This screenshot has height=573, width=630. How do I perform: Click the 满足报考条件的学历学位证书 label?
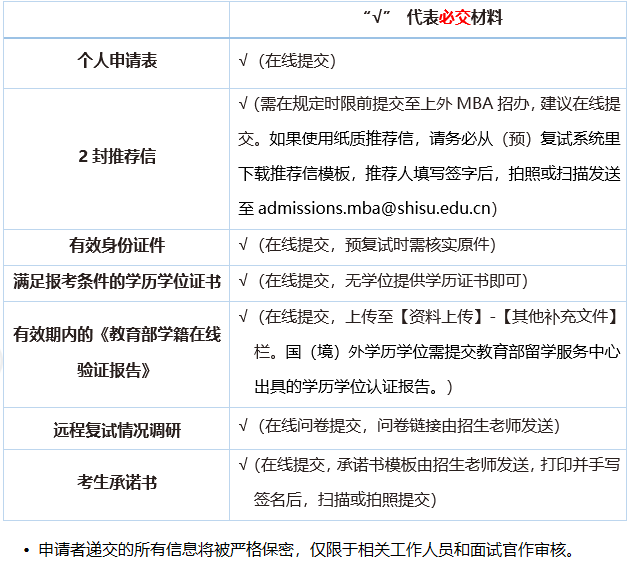click(x=117, y=281)
